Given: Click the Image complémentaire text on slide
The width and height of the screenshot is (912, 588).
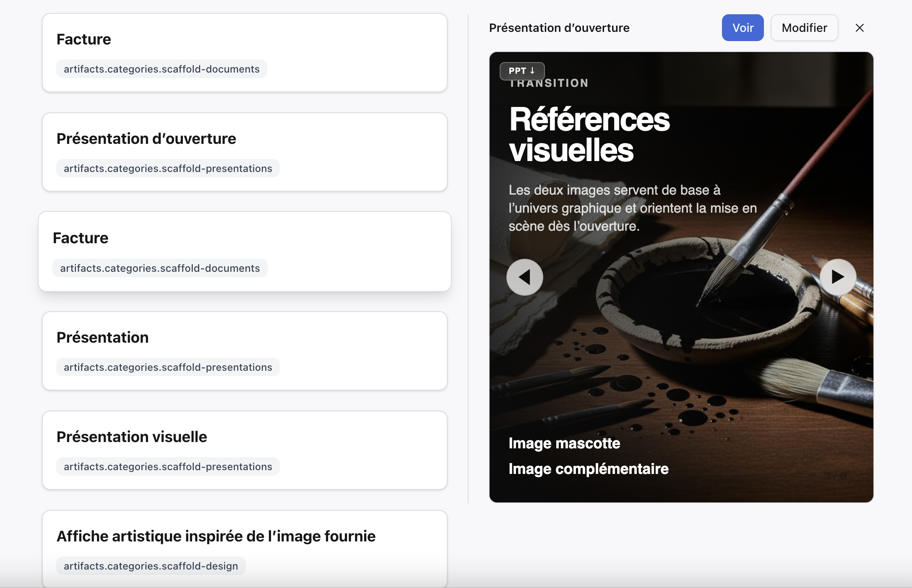Looking at the screenshot, I should pos(589,469).
